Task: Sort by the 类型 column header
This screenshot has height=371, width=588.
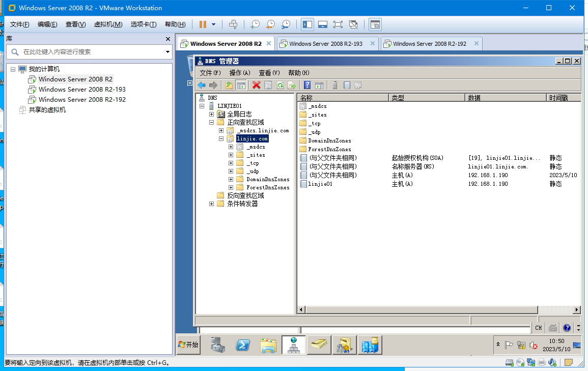Action: [x=427, y=98]
